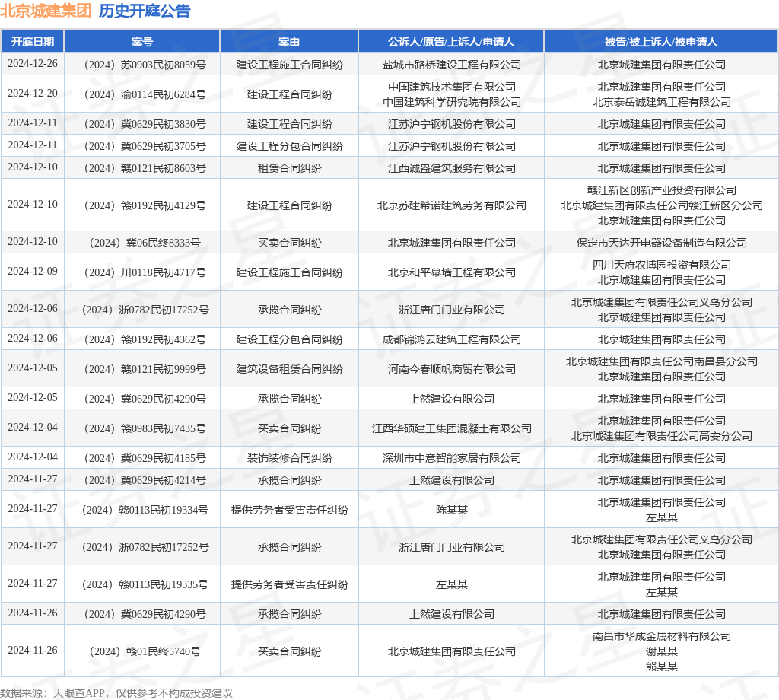Click plaintiff 江西诚盛建筑服务有限公司
The height and width of the screenshot is (700, 779).
tap(452, 168)
